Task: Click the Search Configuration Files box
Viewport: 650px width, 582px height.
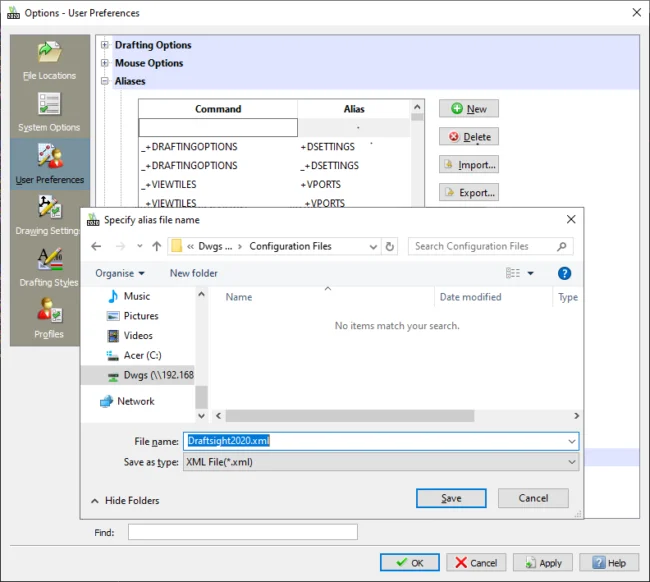Action: pyautogui.click(x=490, y=246)
